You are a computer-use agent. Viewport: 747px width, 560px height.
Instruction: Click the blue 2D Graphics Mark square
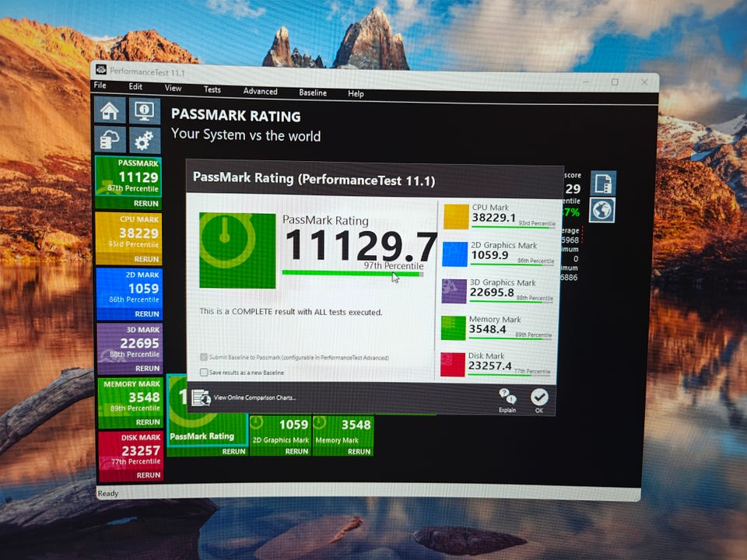[x=454, y=254]
